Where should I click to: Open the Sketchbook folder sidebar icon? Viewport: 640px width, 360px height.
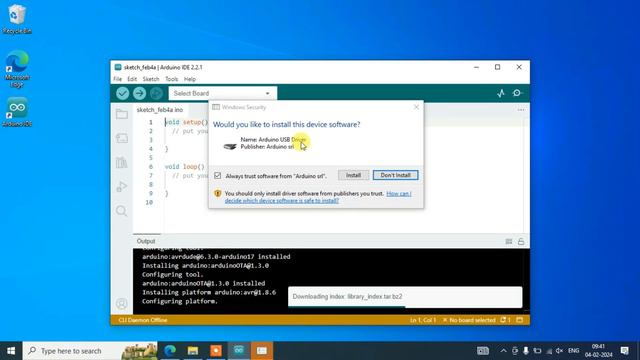[x=122, y=114]
